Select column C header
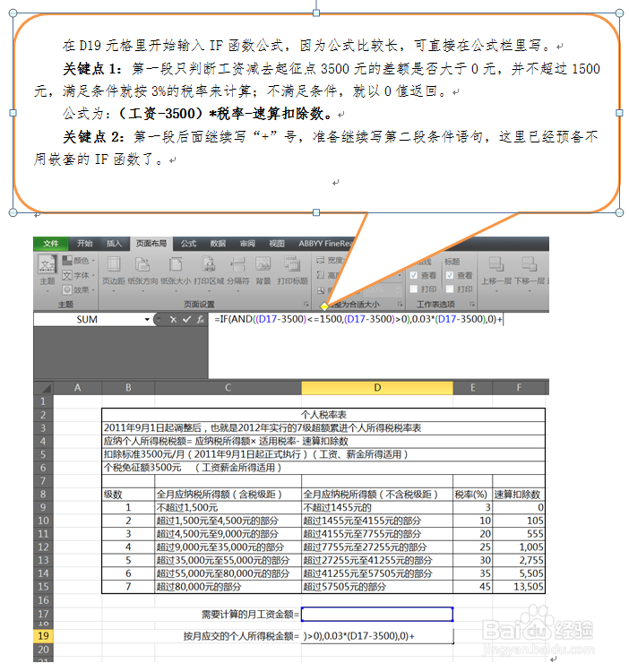The image size is (629, 672). point(228,388)
